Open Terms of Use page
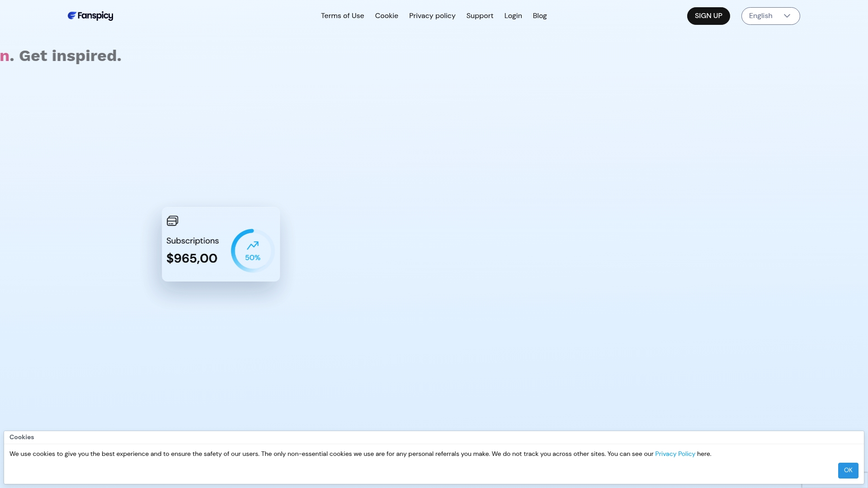The width and height of the screenshot is (868, 488). 342,16
